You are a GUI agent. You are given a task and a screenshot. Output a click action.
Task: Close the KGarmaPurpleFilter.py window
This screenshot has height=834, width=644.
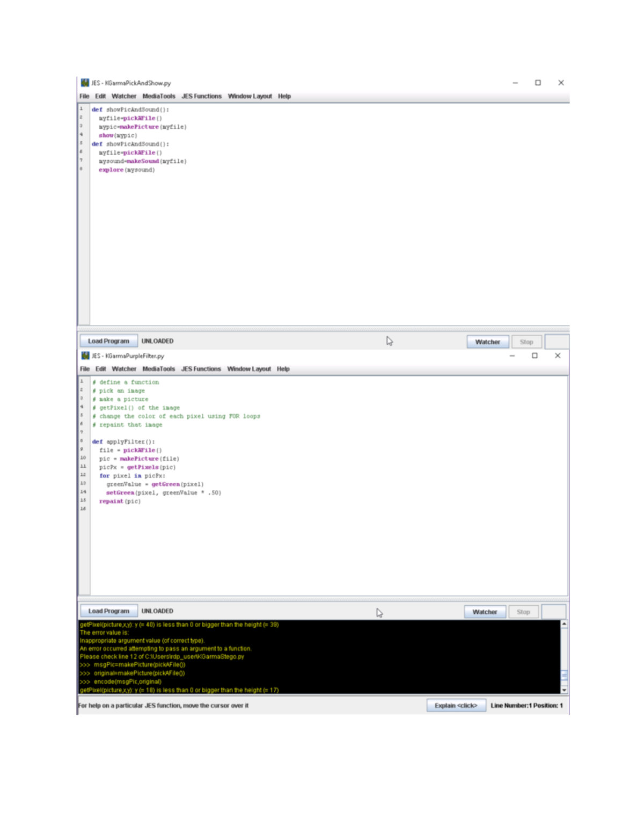558,356
